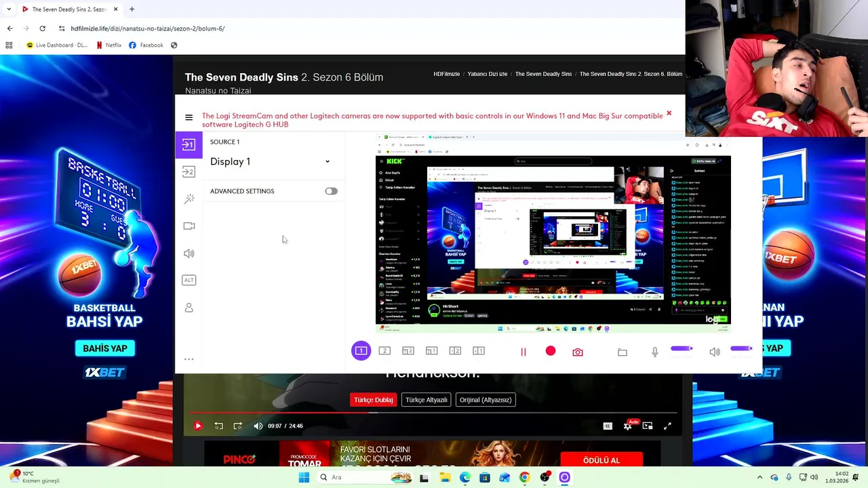Screen dimensions: 868x488
Task: Open video quality settings gear
Action: point(628,426)
